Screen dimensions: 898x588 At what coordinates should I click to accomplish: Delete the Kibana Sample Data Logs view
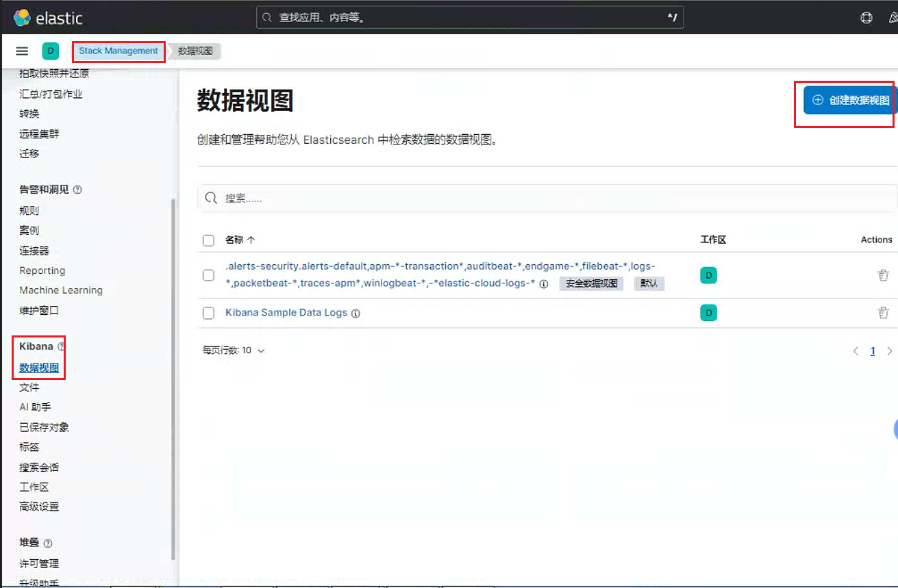click(x=884, y=313)
